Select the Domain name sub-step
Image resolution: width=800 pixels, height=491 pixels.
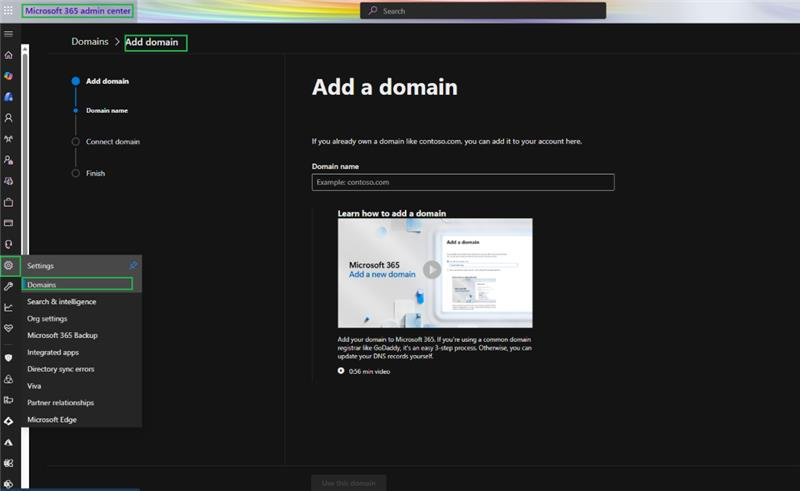tap(107, 110)
